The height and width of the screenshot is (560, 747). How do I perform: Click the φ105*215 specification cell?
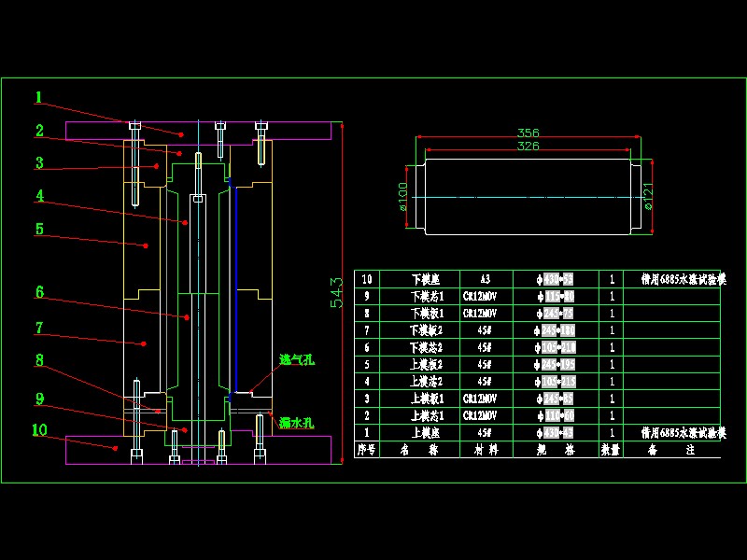coord(555,382)
